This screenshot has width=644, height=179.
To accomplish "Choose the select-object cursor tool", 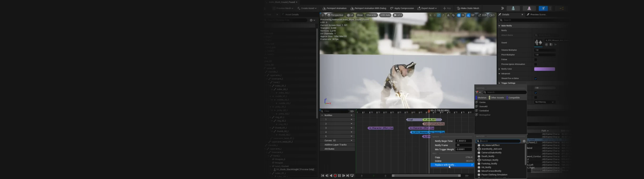I will point(430,15).
